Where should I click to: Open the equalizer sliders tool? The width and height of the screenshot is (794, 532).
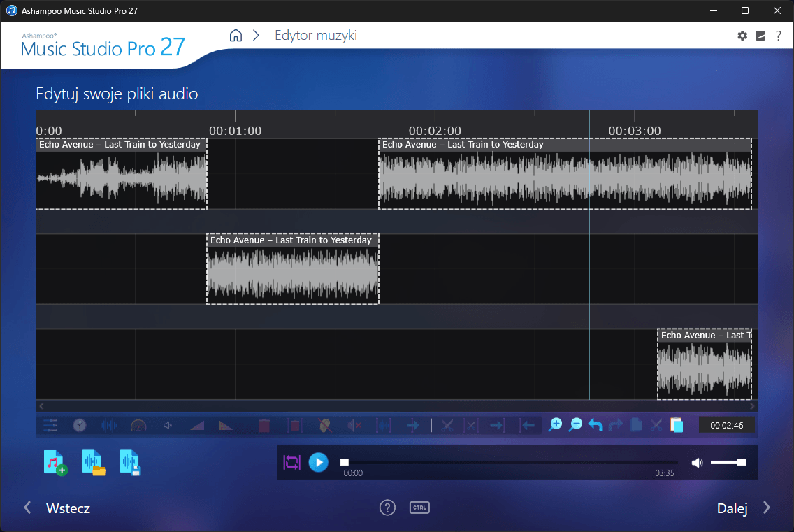(x=50, y=425)
